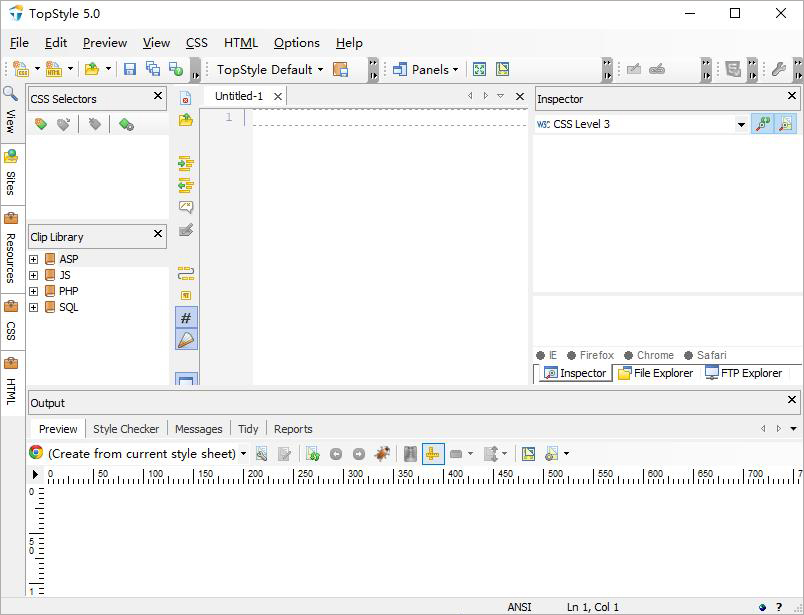Screen dimensions: 804x615
Task: Toggle the second highlighted Inspector filter icon
Action: point(786,124)
